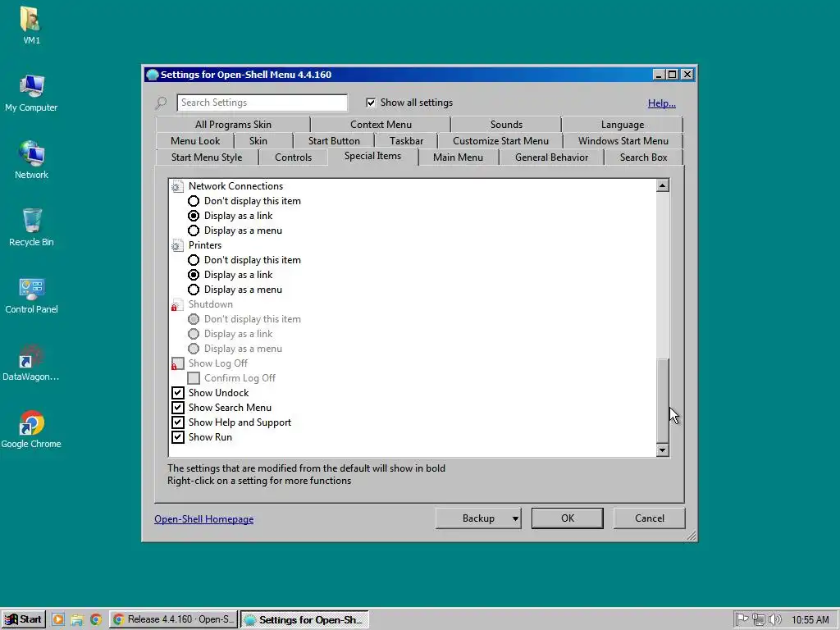Go to the Search Box tab

[x=643, y=157]
